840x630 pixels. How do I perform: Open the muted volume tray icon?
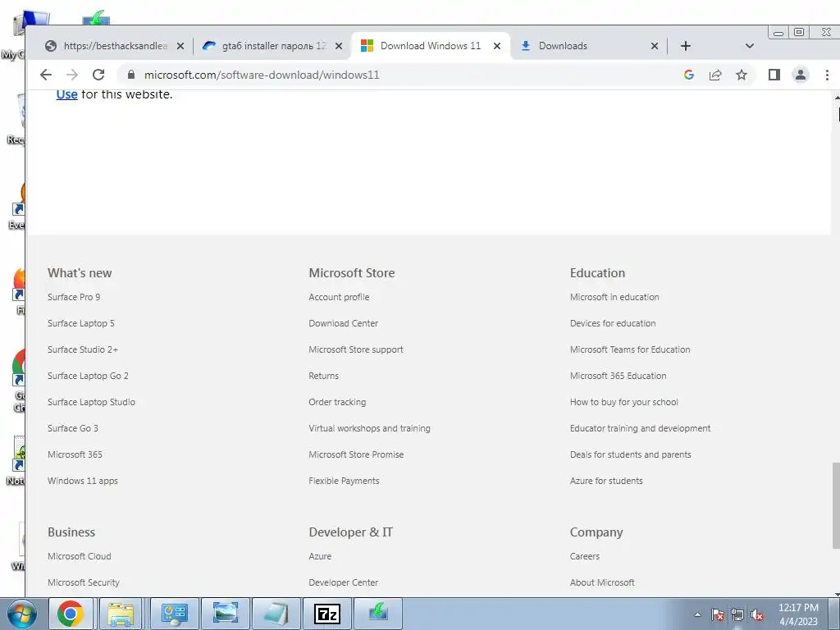[x=757, y=615]
